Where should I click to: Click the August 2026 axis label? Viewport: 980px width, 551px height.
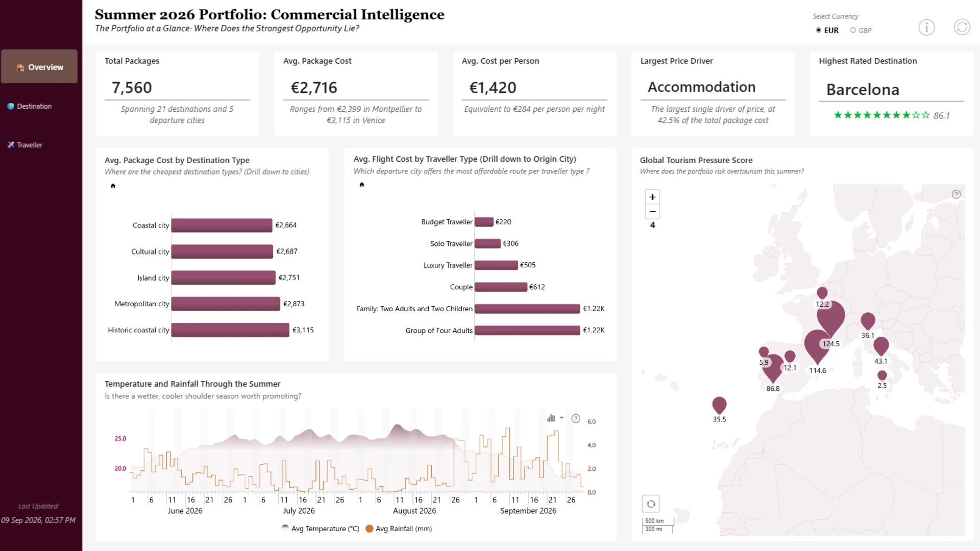click(414, 511)
